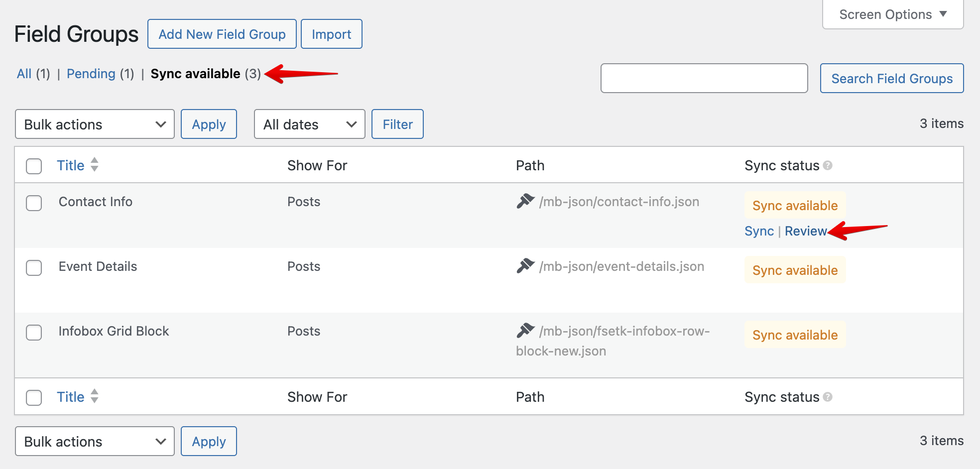Click the Title sort arrows in table header
Screen dimensions: 980x469
(x=95, y=165)
